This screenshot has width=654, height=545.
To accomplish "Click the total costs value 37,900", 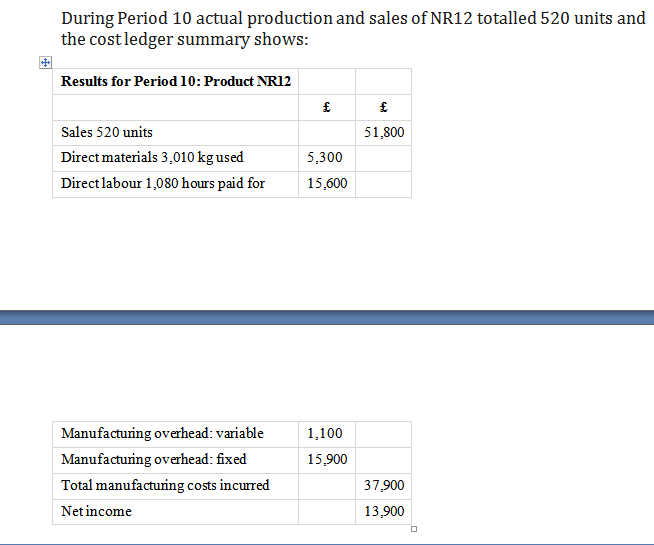I will [384, 485].
